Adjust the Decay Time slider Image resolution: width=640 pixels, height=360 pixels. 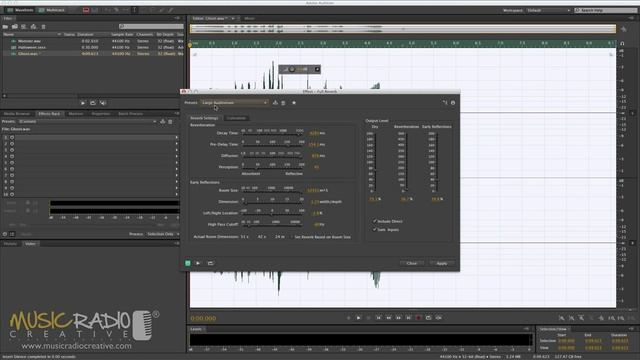tap(272, 135)
